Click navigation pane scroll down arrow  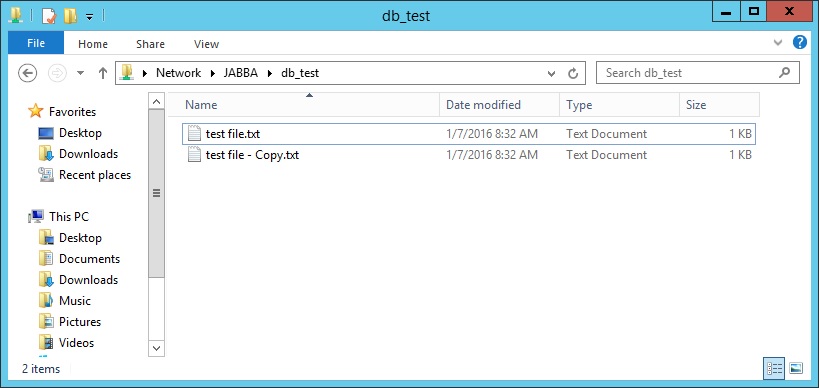coord(156,348)
